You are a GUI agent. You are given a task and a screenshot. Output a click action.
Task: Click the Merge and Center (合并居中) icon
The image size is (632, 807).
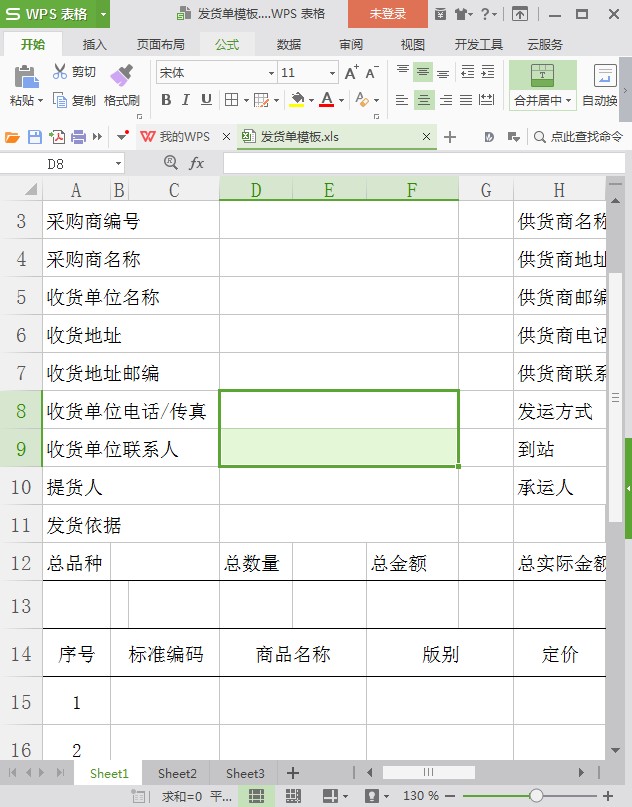[542, 76]
